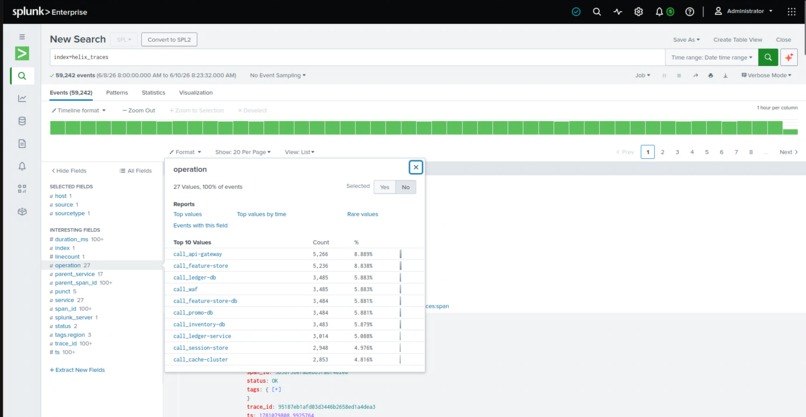Open the Verbose Mode dropdown
The image size is (806, 417).
coord(766,76)
